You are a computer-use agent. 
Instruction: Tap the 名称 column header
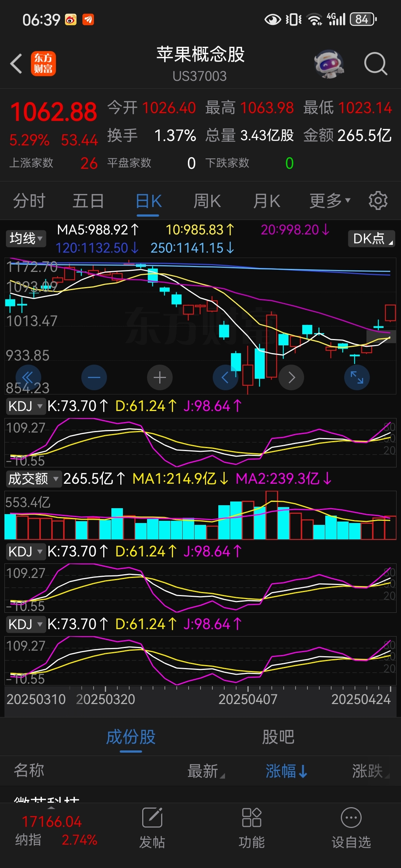pyautogui.click(x=29, y=770)
